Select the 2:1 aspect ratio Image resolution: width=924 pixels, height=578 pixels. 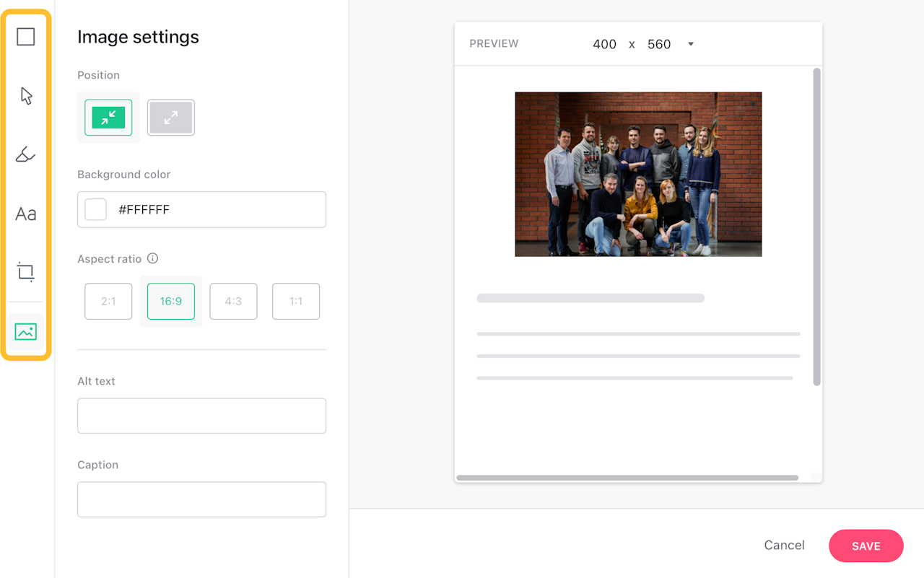click(x=108, y=301)
